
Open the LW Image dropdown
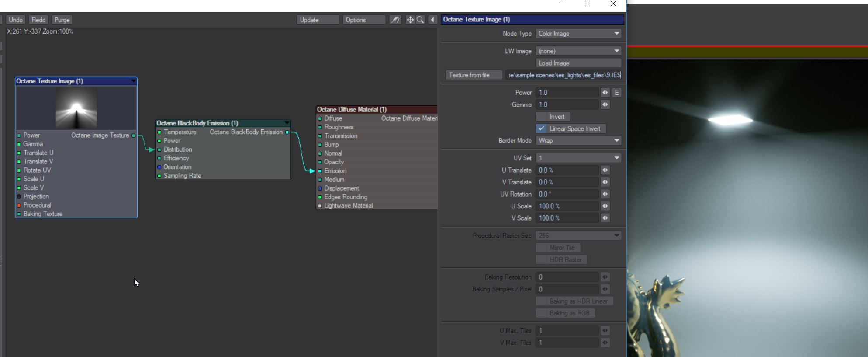tap(578, 51)
